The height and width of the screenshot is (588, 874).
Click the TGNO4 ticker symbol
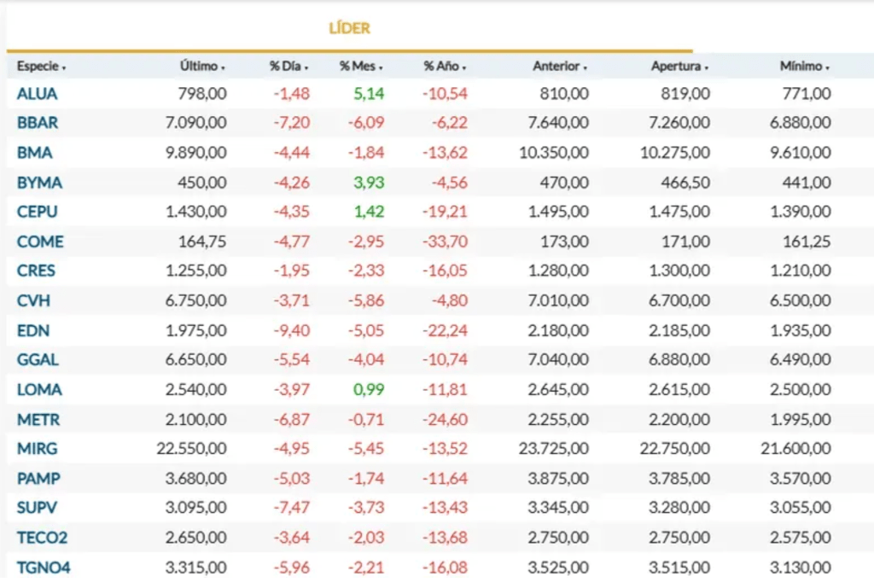coord(43,567)
